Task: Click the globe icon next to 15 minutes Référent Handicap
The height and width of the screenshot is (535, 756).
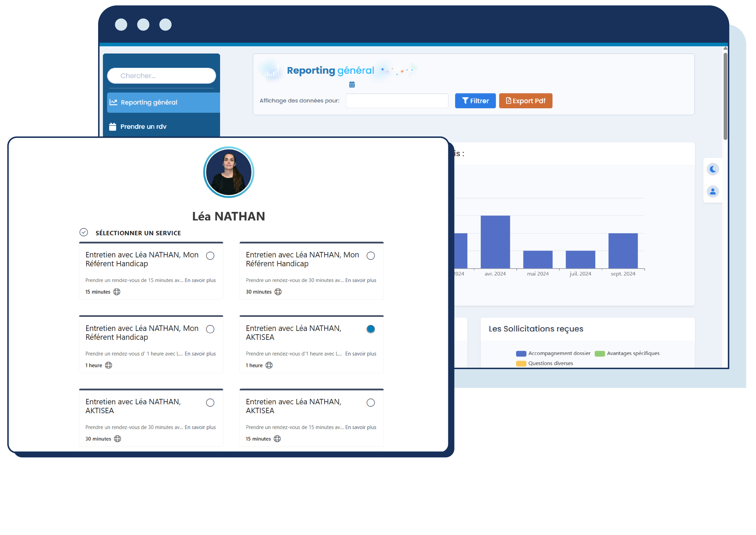Action: point(117,292)
